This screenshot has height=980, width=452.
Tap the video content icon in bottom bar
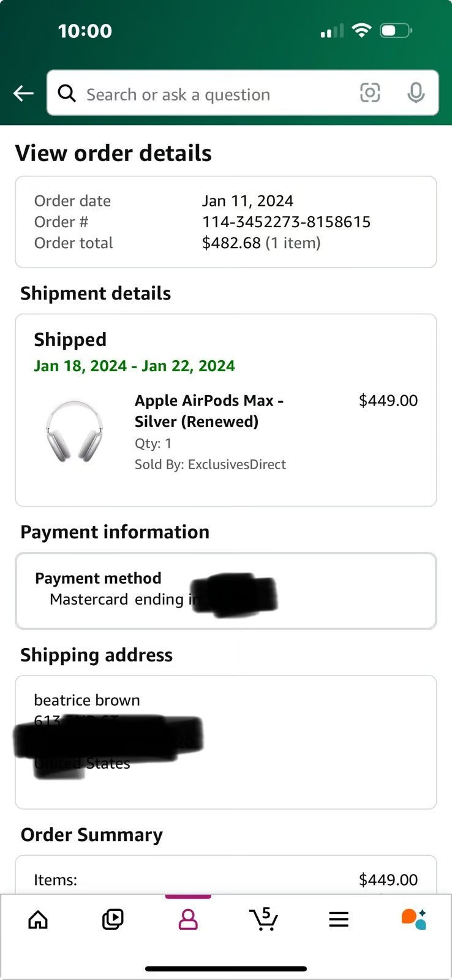(x=113, y=919)
